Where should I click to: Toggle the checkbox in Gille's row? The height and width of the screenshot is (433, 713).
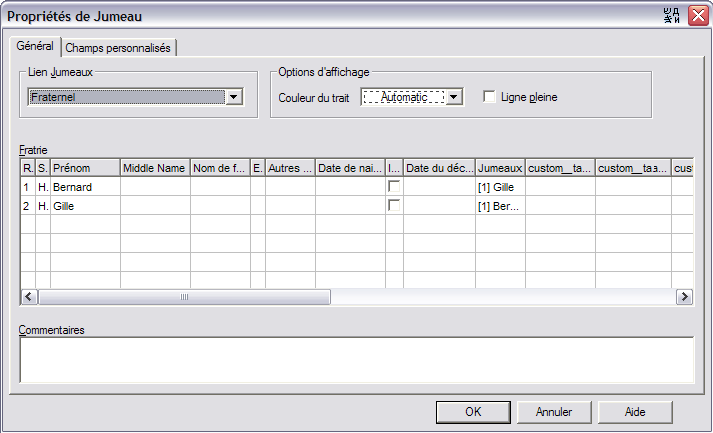pyautogui.click(x=394, y=206)
